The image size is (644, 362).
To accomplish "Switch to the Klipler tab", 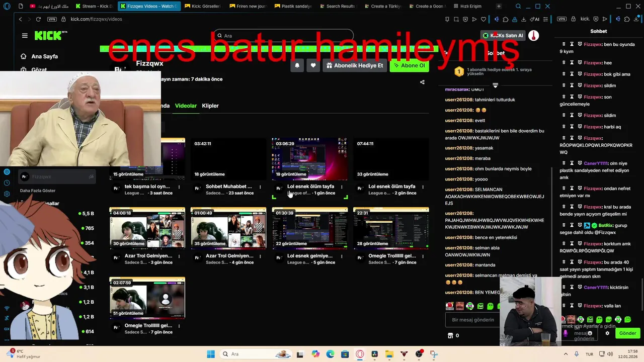I will pos(210,106).
